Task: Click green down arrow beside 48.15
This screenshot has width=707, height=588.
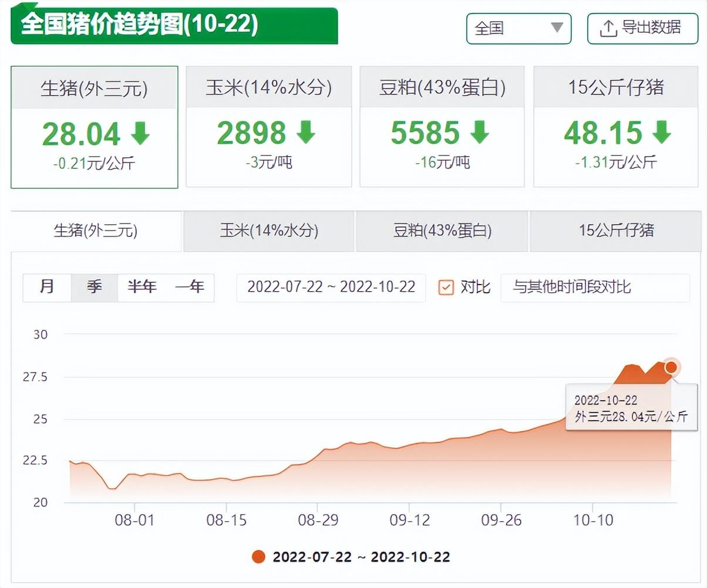Action: (662, 133)
